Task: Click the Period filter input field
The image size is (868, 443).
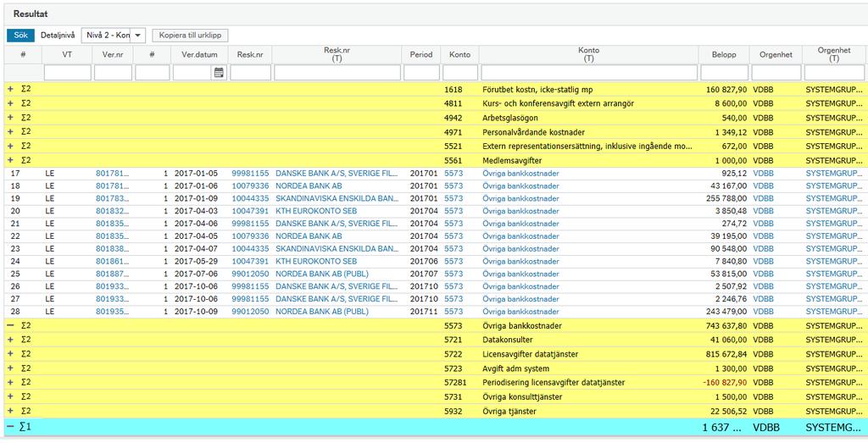Action: point(421,73)
